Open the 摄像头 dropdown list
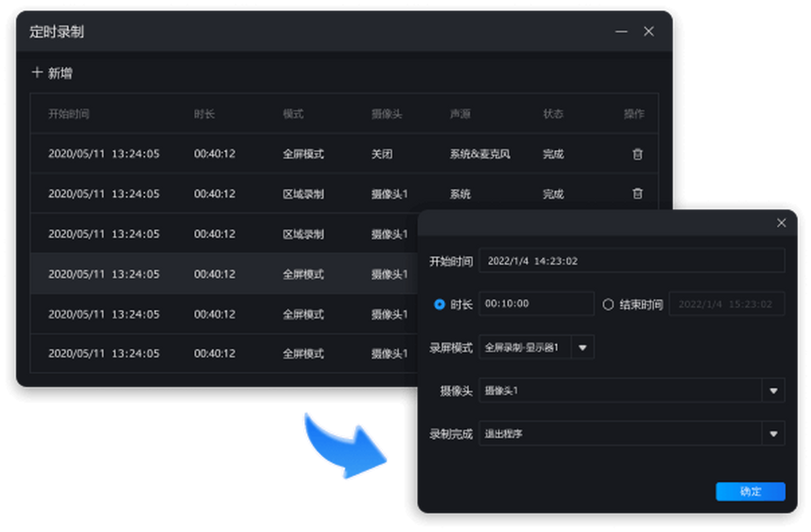The image size is (811, 532). (773, 391)
